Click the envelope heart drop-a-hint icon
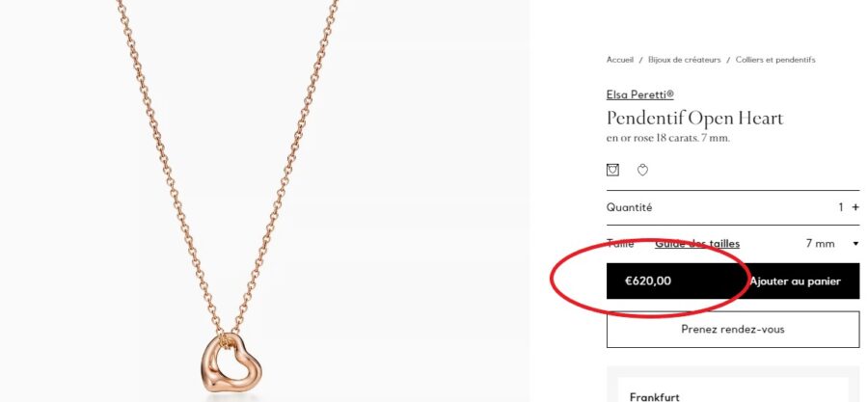868x402 pixels. (612, 170)
